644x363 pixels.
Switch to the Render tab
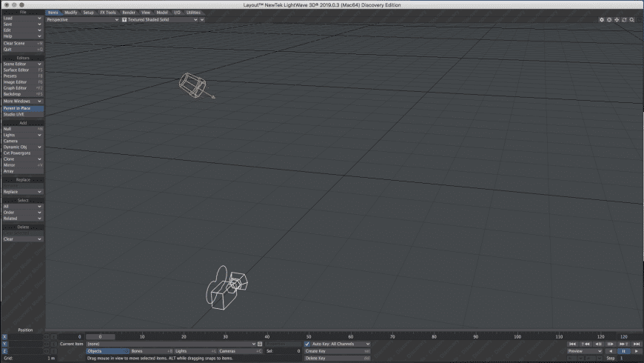coord(129,13)
